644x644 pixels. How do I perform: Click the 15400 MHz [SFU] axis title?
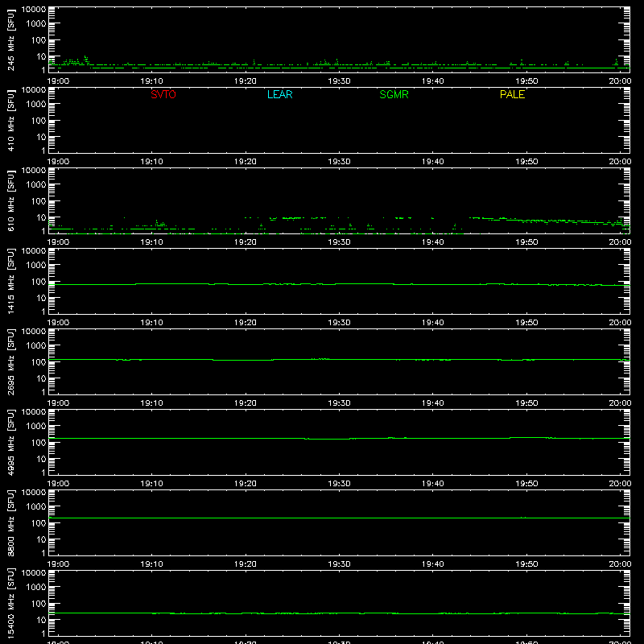[11, 603]
